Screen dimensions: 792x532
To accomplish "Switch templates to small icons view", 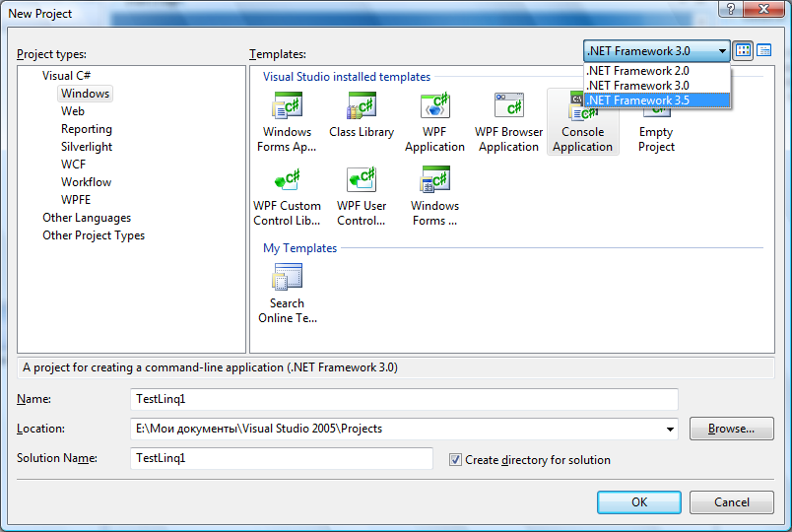I will point(763,50).
